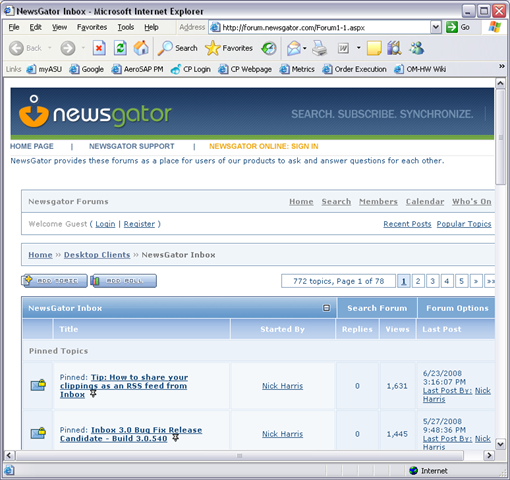The image size is (510, 480).
Task: Click the Stop loading icon
Action: (x=99, y=48)
